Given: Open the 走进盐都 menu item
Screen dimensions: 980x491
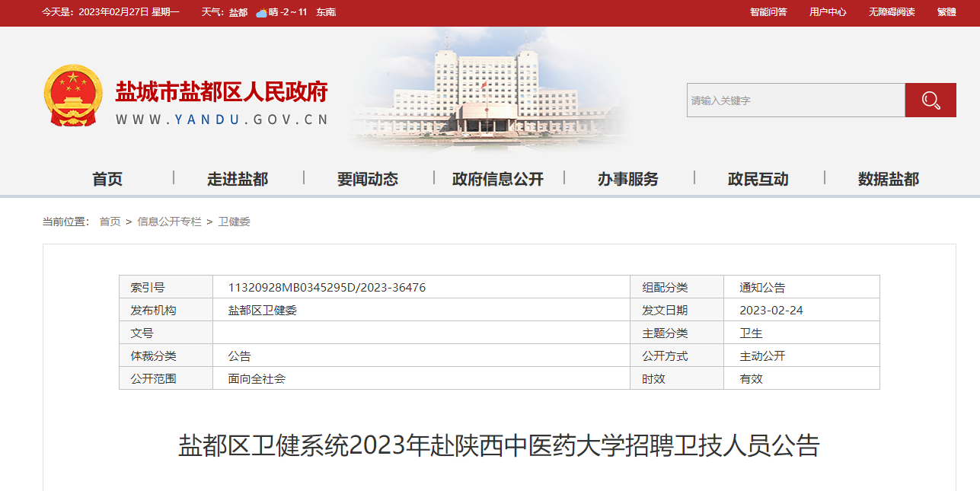Looking at the screenshot, I should click(238, 179).
